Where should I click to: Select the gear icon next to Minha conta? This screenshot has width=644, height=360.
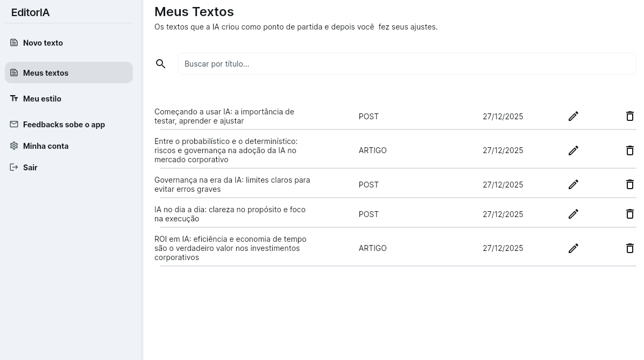(13, 146)
